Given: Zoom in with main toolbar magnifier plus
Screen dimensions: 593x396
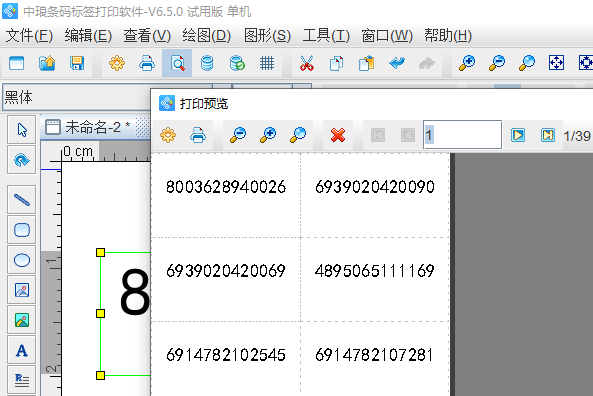Looking at the screenshot, I should [467, 63].
